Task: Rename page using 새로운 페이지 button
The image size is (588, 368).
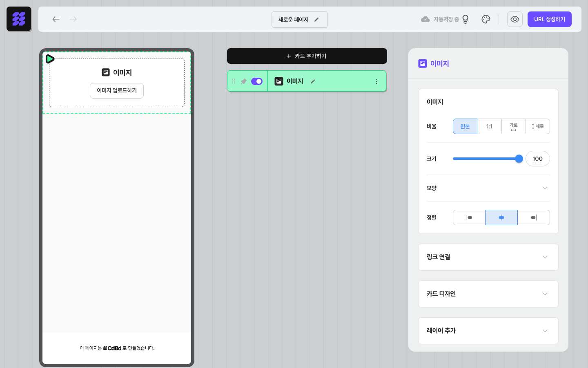Action: coord(300,20)
